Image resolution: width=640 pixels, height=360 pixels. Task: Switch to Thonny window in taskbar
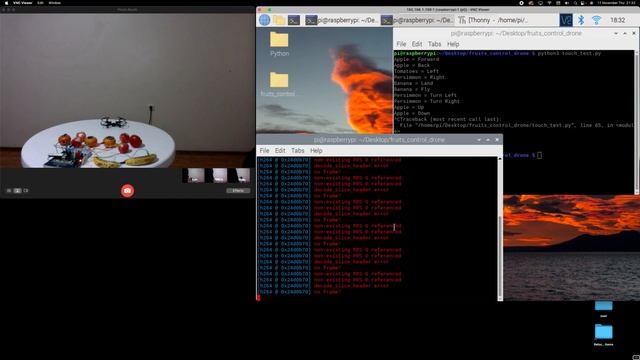pyautogui.click(x=493, y=20)
